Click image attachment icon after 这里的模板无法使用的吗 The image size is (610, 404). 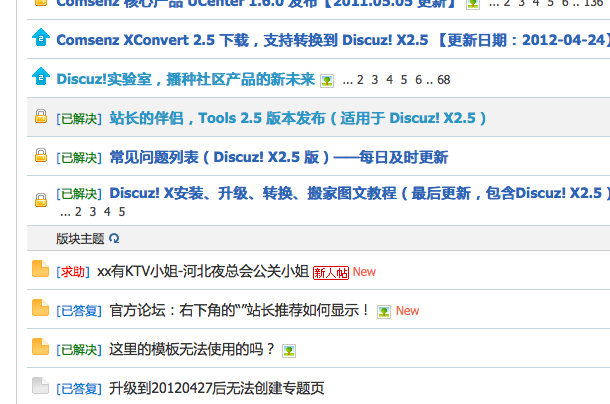[289, 351]
